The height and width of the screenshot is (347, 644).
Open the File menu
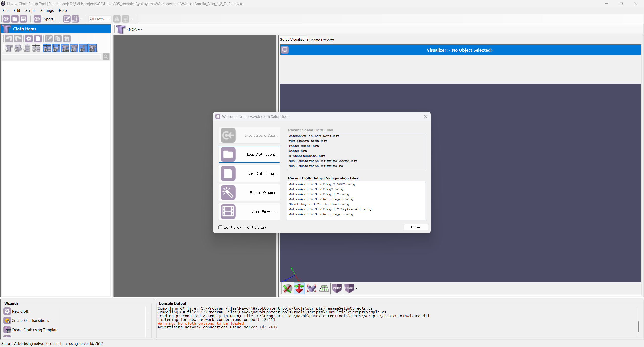click(x=5, y=11)
